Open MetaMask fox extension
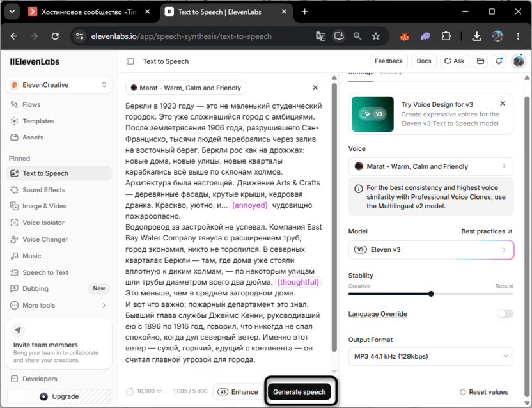Image resolution: width=532 pixels, height=408 pixels. [404, 36]
